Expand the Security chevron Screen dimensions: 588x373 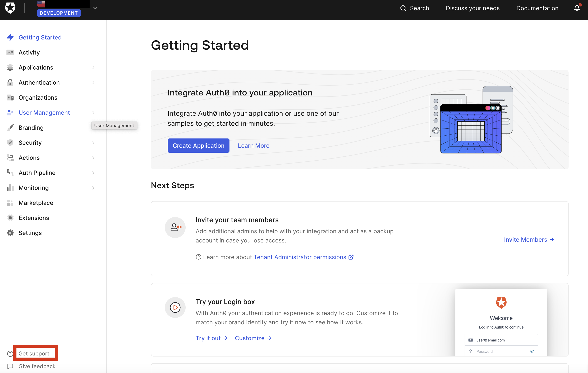[x=93, y=143]
